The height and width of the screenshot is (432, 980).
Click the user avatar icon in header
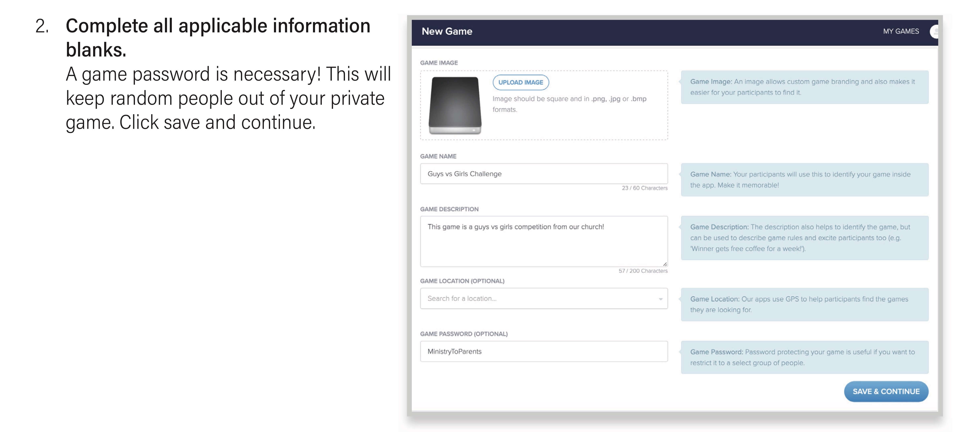pyautogui.click(x=934, y=32)
